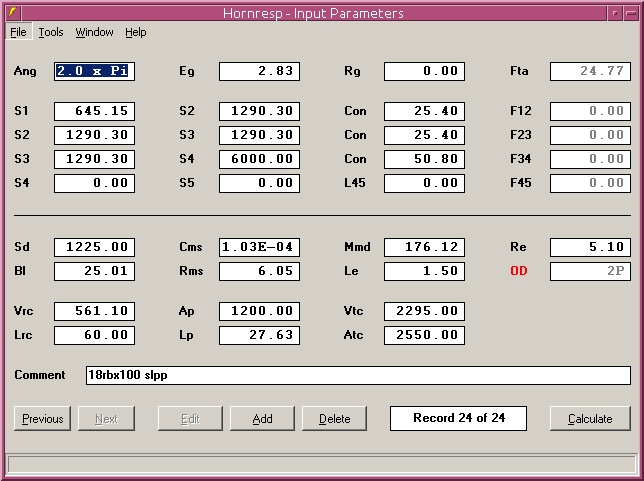Viewport: 644px width, 481px height.
Task: Click the Con label beside 50.80
Action: pyautogui.click(x=355, y=159)
